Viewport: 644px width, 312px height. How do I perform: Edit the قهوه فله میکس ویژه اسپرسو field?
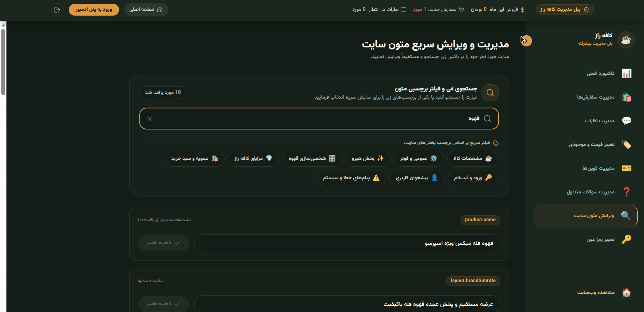pos(347,243)
